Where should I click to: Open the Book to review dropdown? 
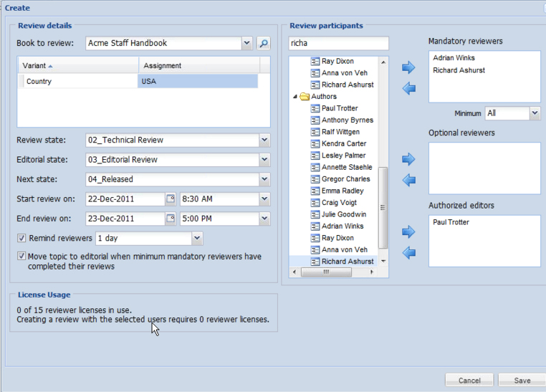click(246, 43)
